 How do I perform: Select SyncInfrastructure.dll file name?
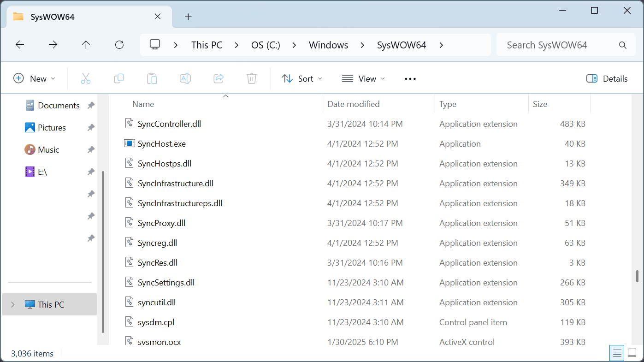tap(175, 183)
